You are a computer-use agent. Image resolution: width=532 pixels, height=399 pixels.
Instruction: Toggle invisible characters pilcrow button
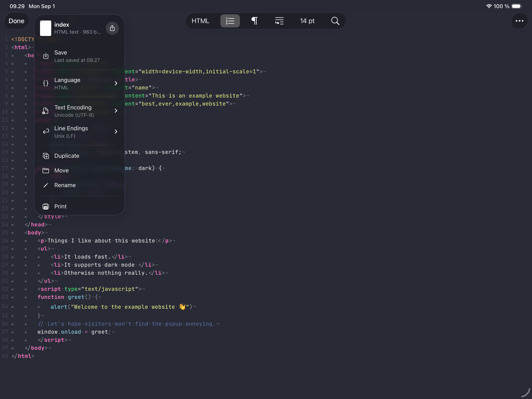pos(254,21)
